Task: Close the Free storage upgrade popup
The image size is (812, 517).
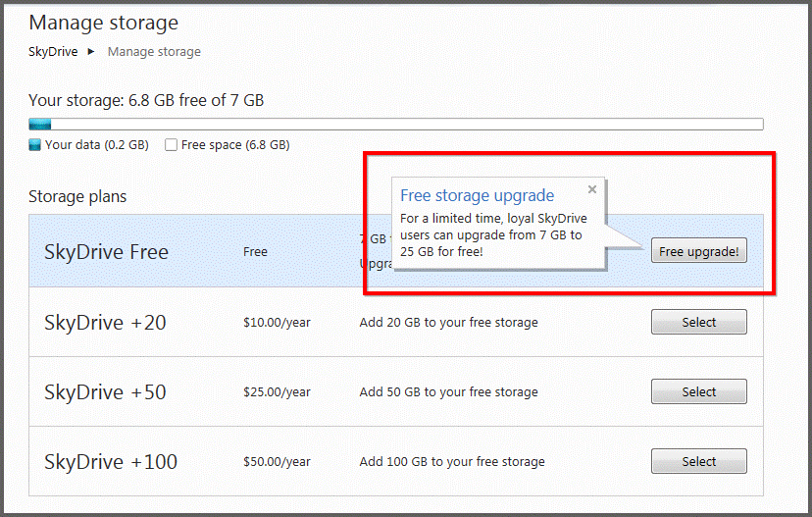Action: pyautogui.click(x=592, y=190)
